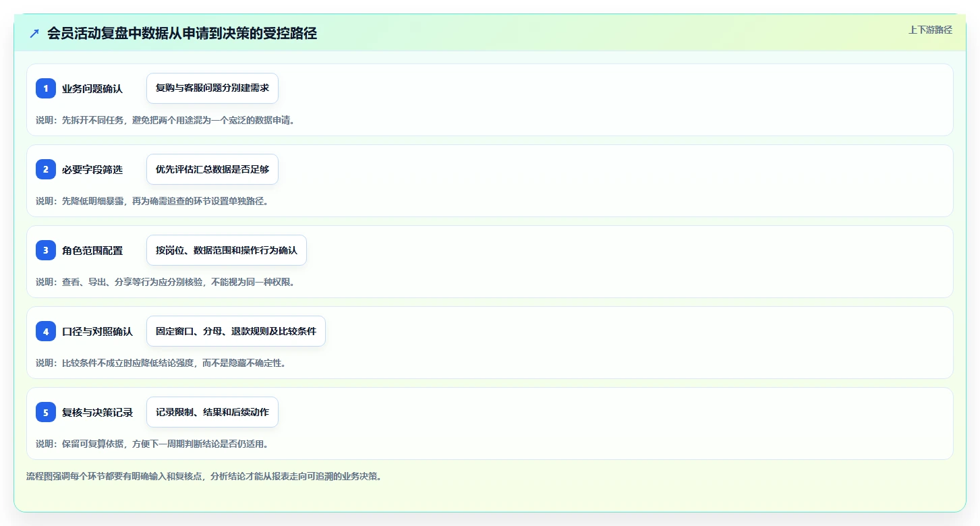980x526 pixels.
Task: Click the 优先评估汇总数据是否足够 chip
Action: pyautogui.click(x=212, y=169)
